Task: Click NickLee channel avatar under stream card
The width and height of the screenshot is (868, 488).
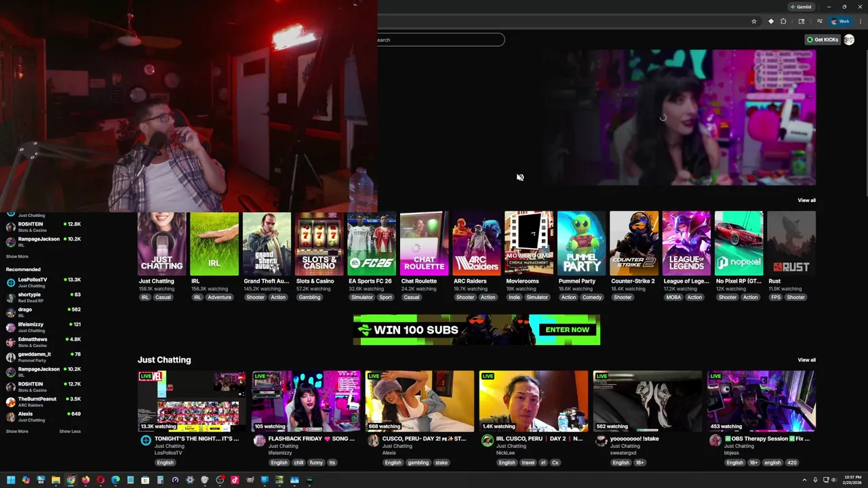Action: coord(487,441)
